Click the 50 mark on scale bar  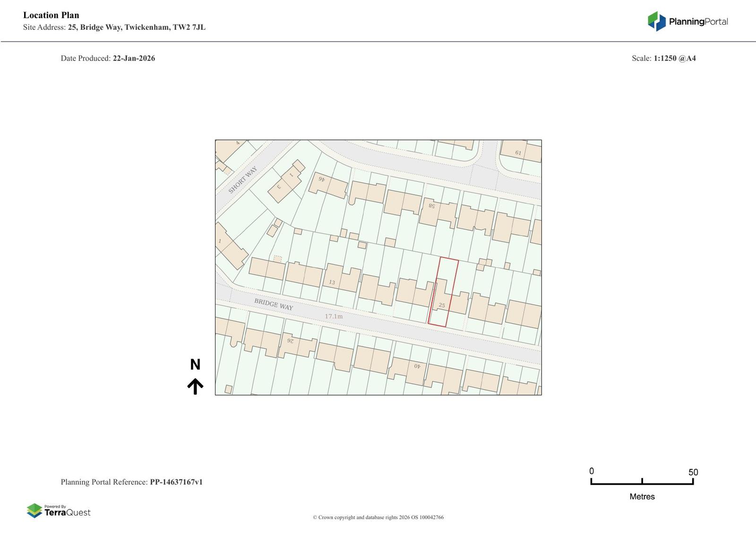tap(693, 472)
